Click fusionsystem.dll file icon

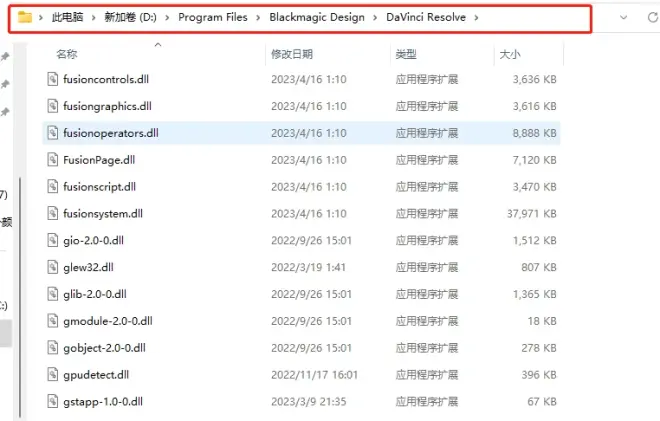[x=53, y=213]
